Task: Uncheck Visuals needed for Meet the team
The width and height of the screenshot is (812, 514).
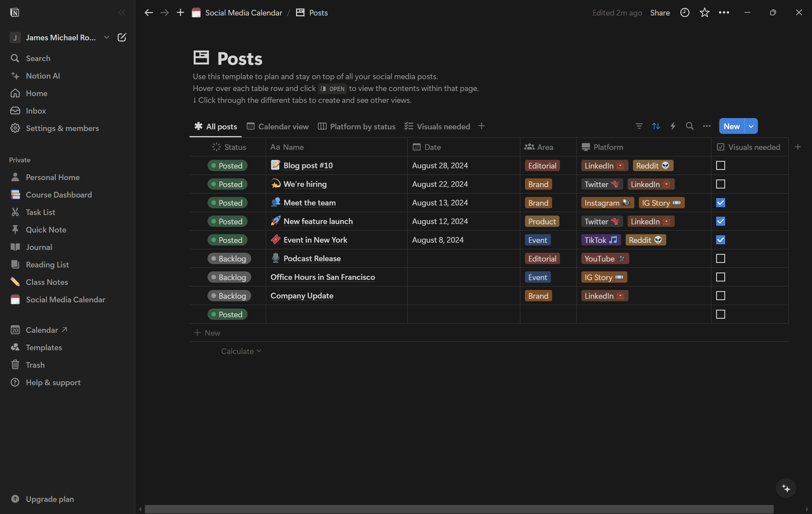Action: 720,203
